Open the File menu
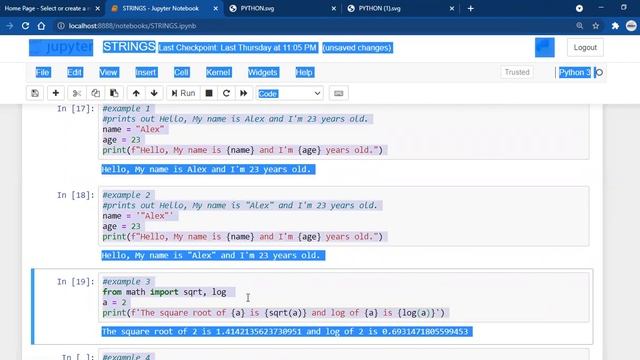Screen dimensions: 640x360 [43, 73]
